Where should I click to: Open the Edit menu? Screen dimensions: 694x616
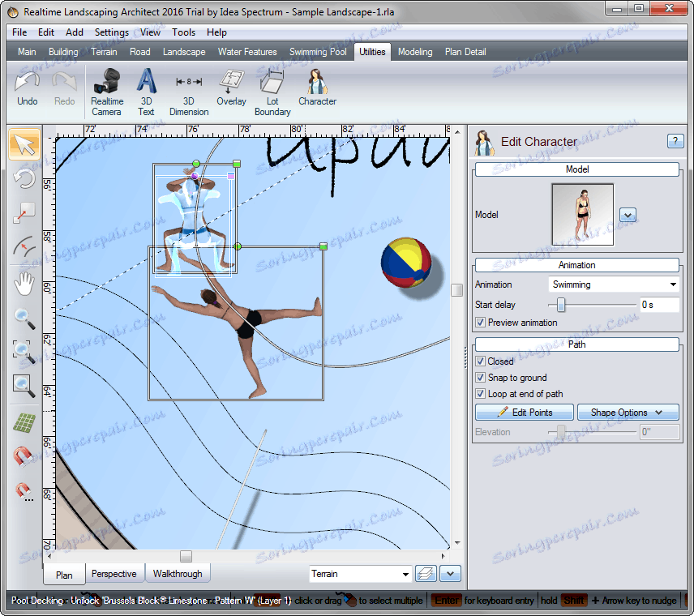(46, 32)
